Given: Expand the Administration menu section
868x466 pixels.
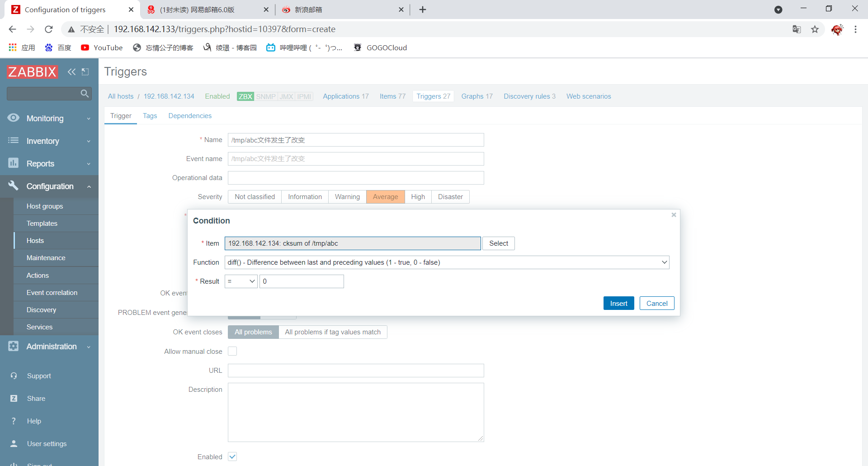Looking at the screenshot, I should pos(49,346).
